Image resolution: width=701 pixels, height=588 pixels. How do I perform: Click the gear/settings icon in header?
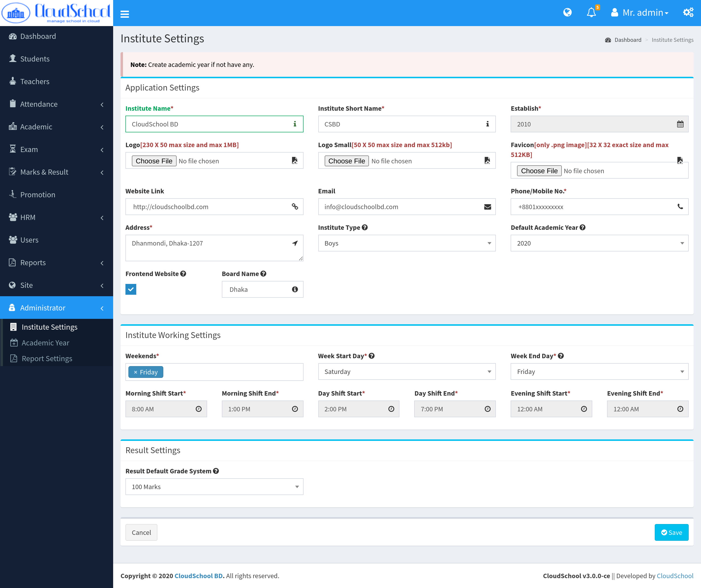point(688,12)
